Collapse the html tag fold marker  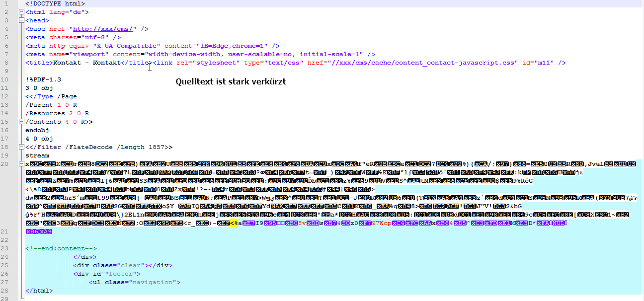tap(21, 12)
